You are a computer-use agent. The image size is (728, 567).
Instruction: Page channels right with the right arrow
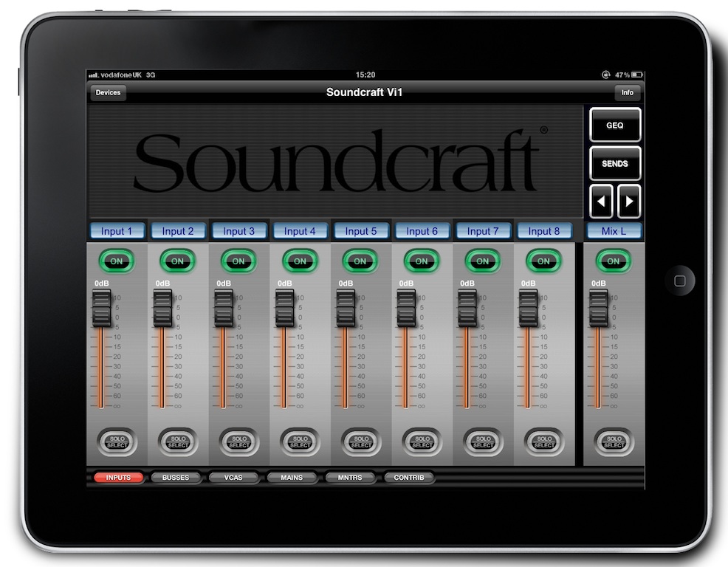pos(629,201)
